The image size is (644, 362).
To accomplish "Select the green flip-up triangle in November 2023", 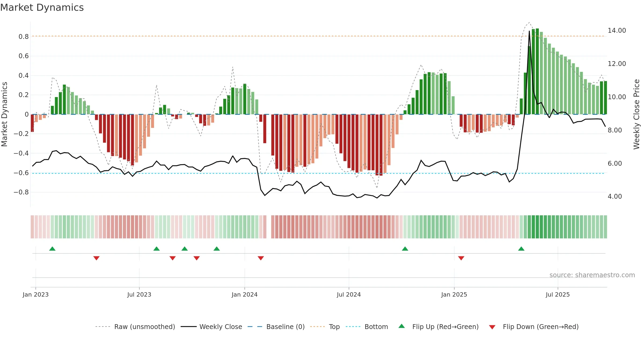I will pyautogui.click(x=217, y=249).
